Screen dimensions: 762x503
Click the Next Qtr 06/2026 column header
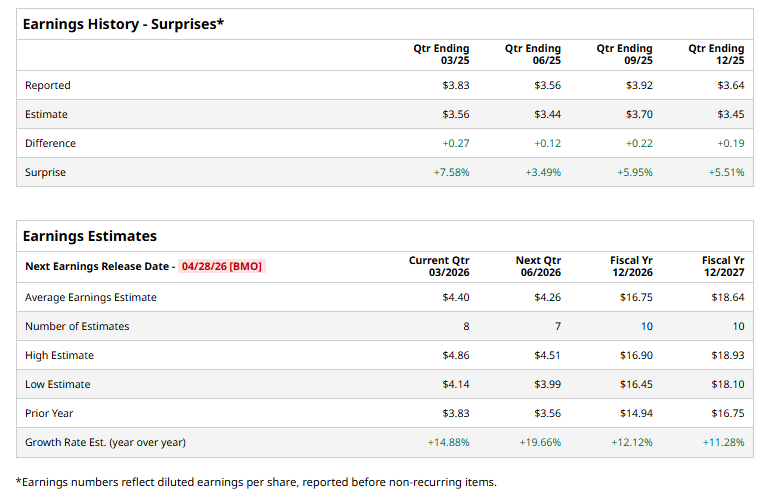(x=538, y=267)
